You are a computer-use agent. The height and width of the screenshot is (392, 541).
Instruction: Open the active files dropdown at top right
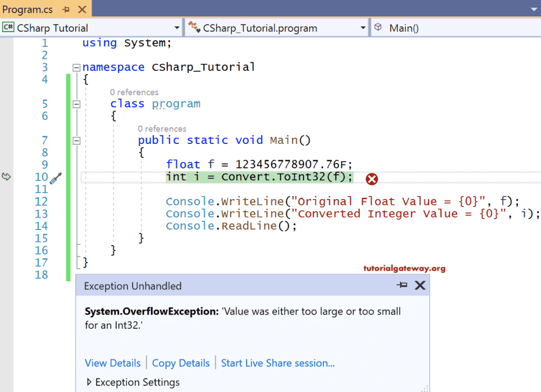pos(533,9)
